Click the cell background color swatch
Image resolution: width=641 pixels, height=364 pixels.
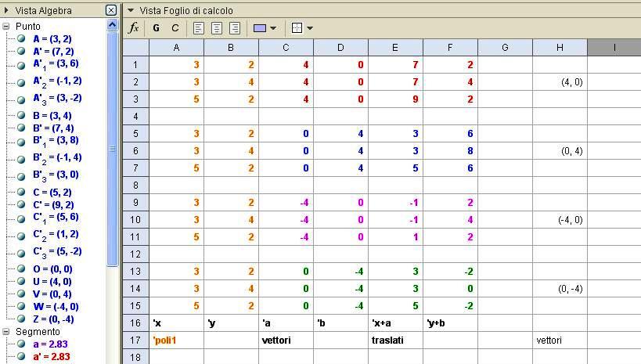[x=260, y=28]
